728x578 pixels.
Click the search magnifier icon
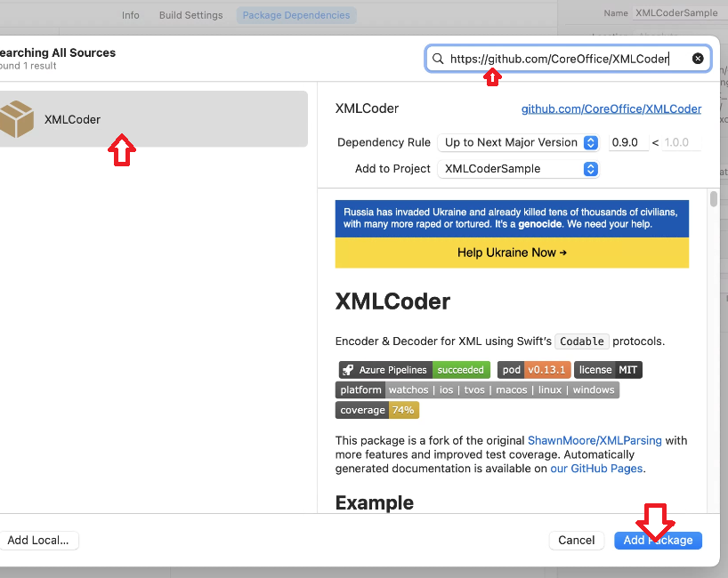[438, 59]
